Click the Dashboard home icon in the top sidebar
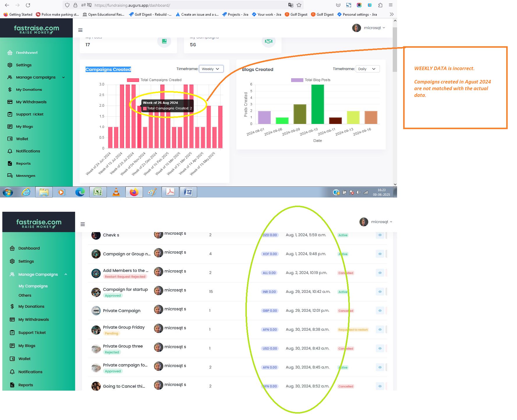 click(x=10, y=53)
